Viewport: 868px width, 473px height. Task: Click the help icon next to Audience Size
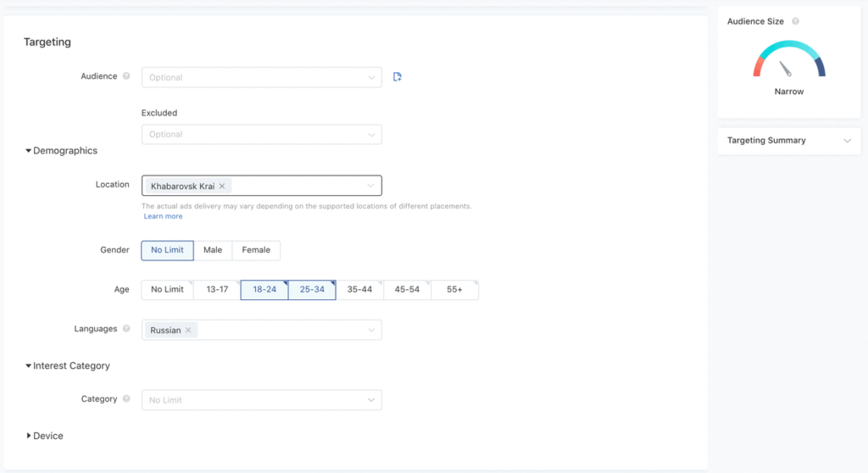click(795, 22)
